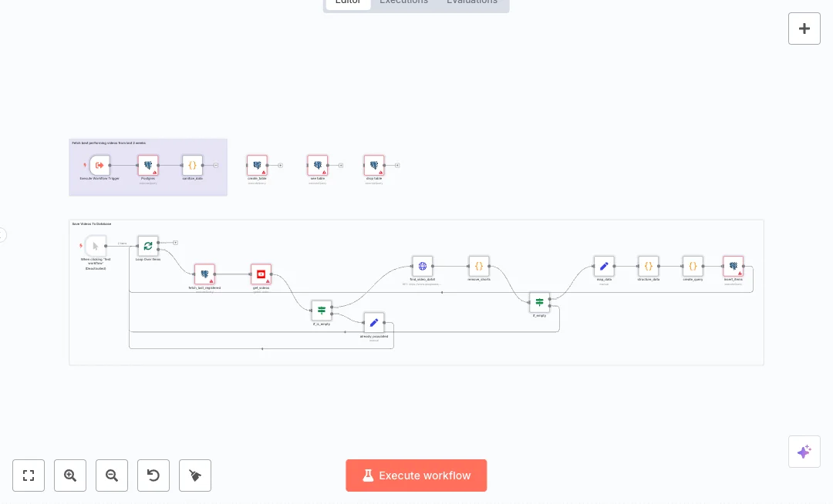The width and height of the screenshot is (833, 504).
Task: Select the map_data edit node
Action: tap(604, 267)
